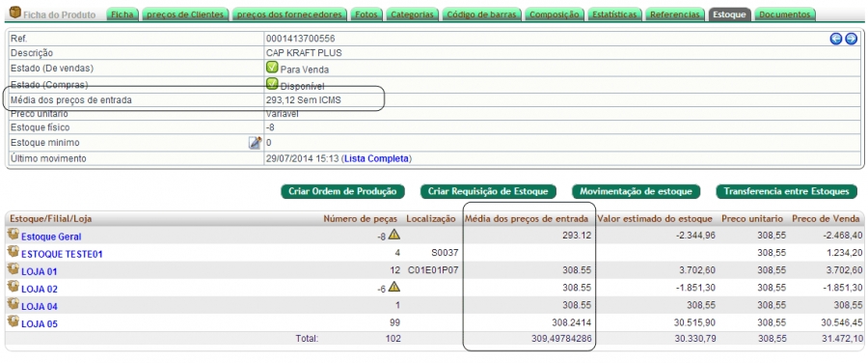Viewport: 868px width, 363px height.
Task: Click the box icon beside ESTOQUE TESTE01
Action: coord(14,252)
